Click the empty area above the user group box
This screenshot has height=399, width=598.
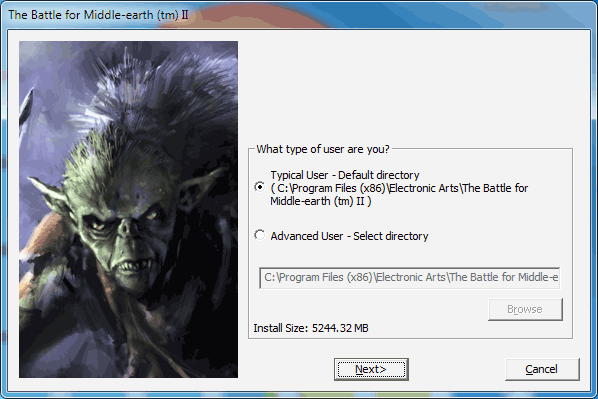pyautogui.click(x=410, y=88)
